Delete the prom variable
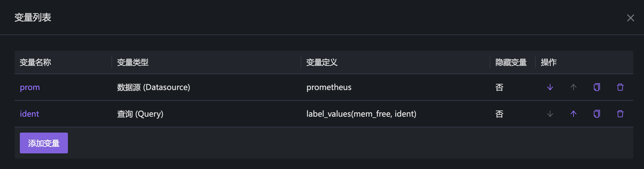644x169 pixels. point(620,87)
